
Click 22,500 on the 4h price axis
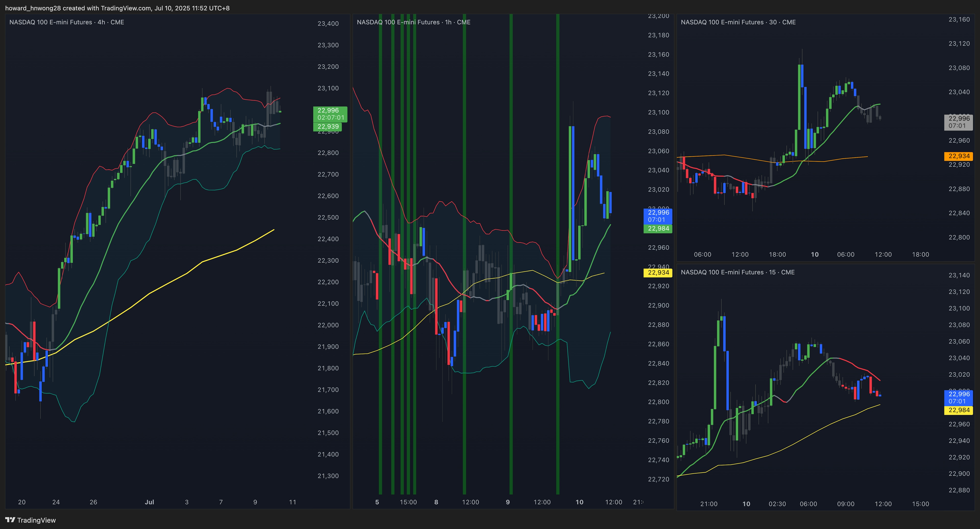point(328,218)
